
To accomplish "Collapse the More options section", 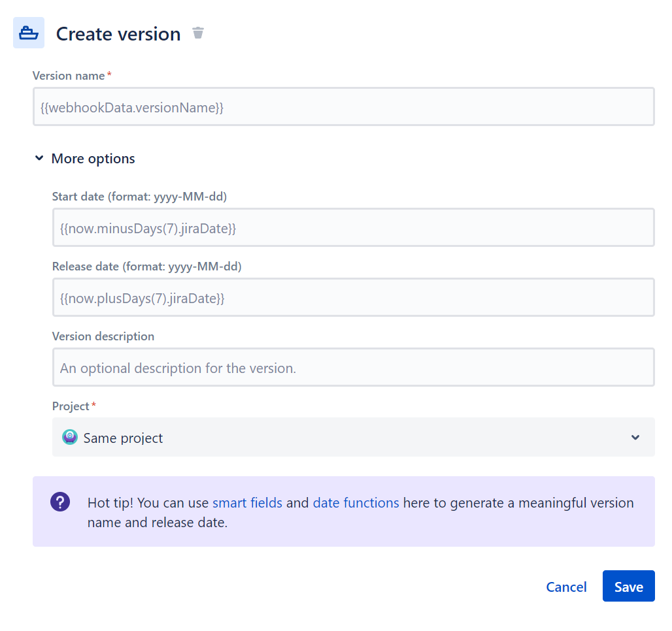I will (39, 158).
